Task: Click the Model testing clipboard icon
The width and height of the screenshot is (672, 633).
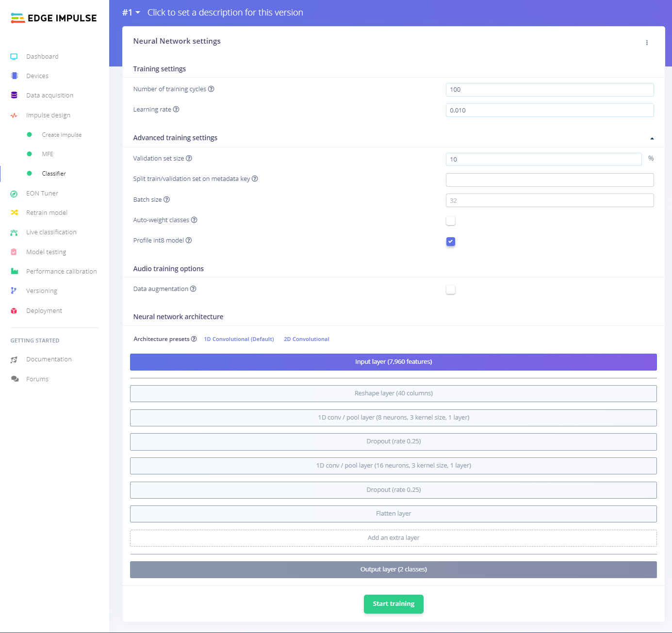Action: coord(14,252)
